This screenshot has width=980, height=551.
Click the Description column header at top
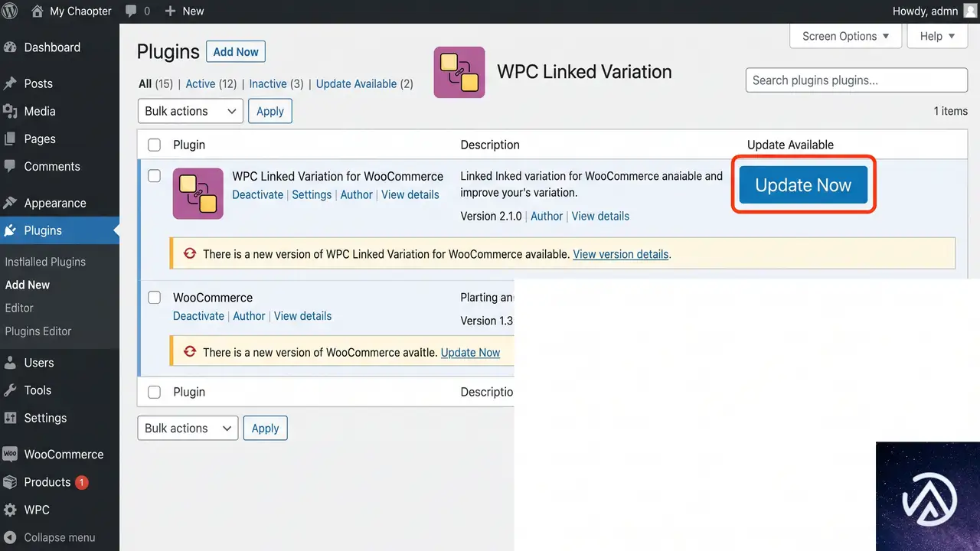point(490,145)
